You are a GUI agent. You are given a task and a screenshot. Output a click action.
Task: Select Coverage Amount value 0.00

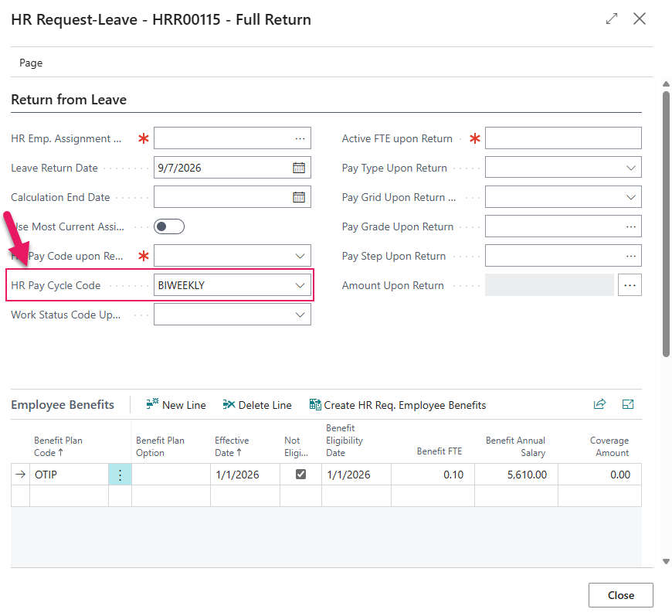pos(599,475)
